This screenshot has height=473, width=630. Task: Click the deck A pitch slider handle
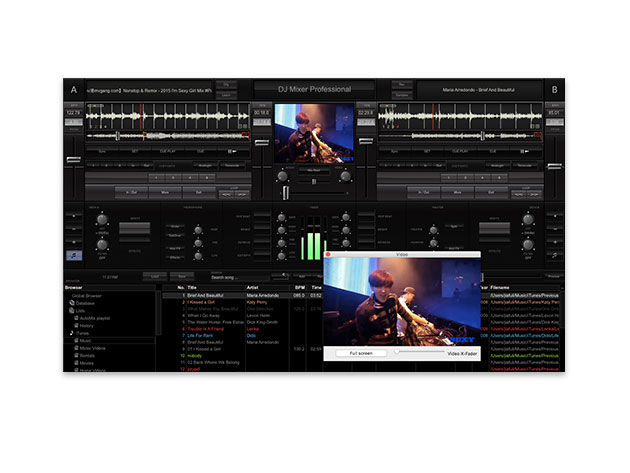click(x=74, y=160)
